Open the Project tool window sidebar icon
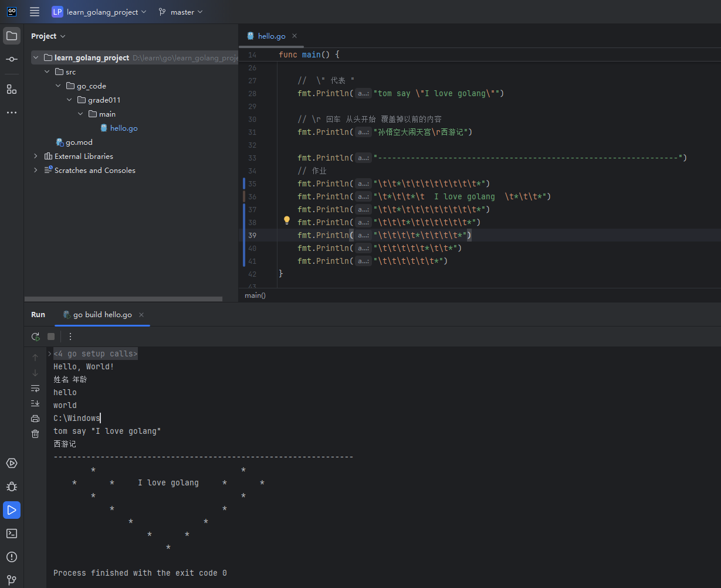The width and height of the screenshot is (721, 588). pos(12,36)
